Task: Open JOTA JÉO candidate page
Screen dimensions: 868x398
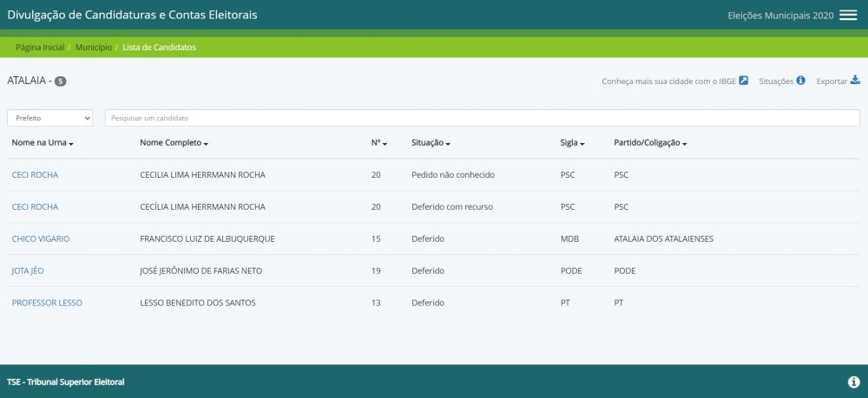Action: pyautogui.click(x=28, y=271)
